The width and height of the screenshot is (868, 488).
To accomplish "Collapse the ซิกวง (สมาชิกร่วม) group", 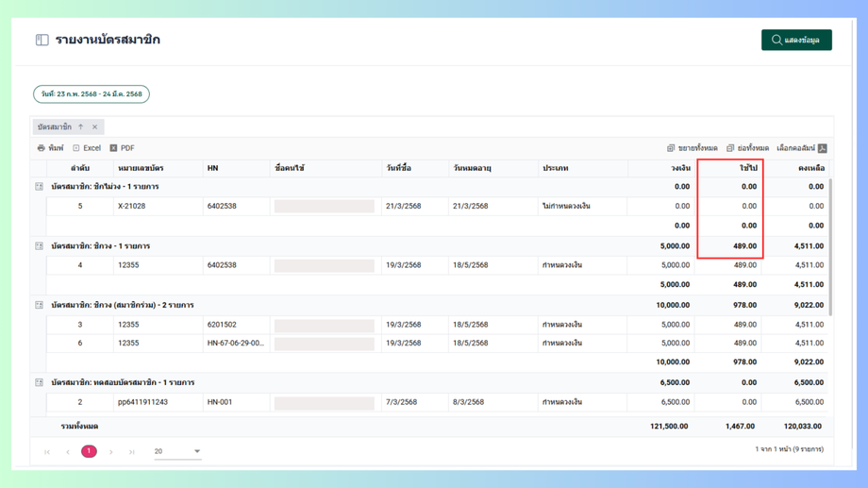I will click(40, 306).
